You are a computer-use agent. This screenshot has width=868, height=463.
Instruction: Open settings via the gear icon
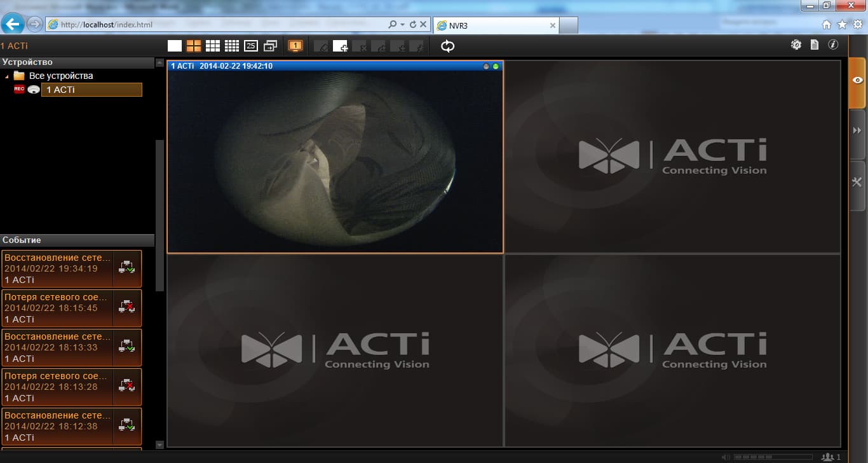coord(796,45)
